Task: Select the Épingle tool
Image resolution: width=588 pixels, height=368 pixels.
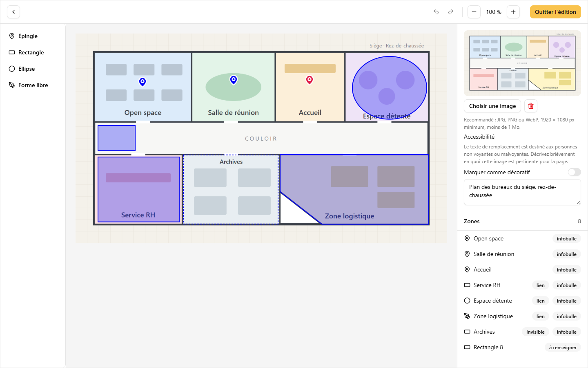Action: [33, 36]
